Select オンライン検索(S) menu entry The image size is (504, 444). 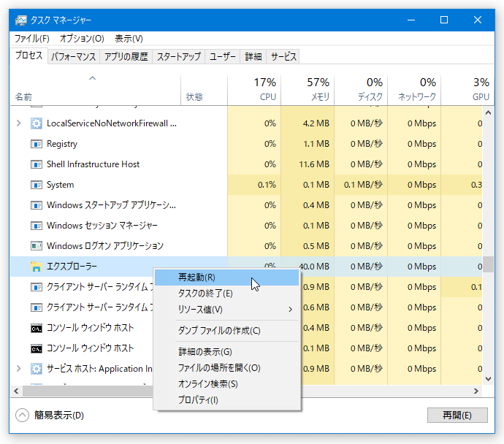(x=227, y=384)
